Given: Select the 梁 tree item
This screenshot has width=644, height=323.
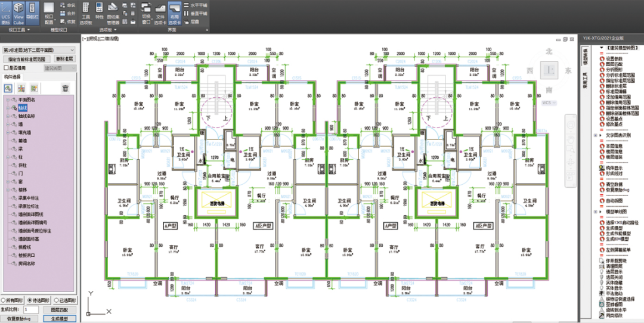Looking at the screenshot, I should [20, 149].
